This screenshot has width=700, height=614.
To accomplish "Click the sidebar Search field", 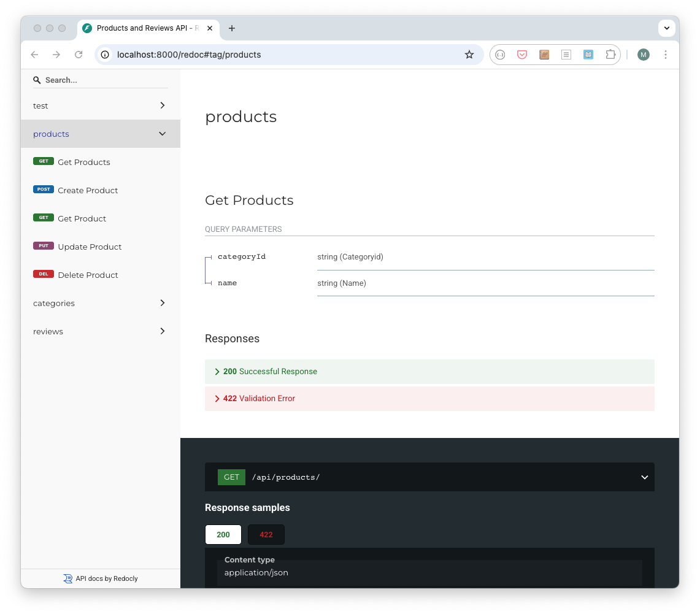I will pyautogui.click(x=104, y=80).
